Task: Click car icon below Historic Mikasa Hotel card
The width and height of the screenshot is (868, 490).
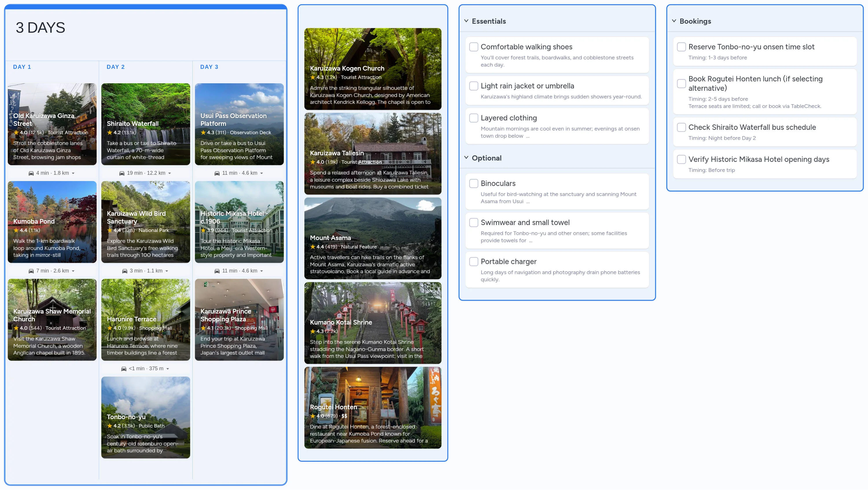Action: coord(217,271)
